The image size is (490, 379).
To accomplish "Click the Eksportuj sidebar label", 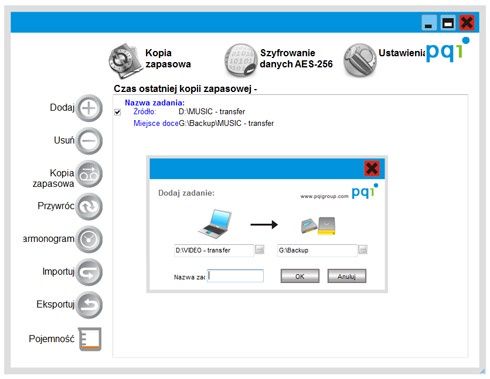I will click(55, 304).
